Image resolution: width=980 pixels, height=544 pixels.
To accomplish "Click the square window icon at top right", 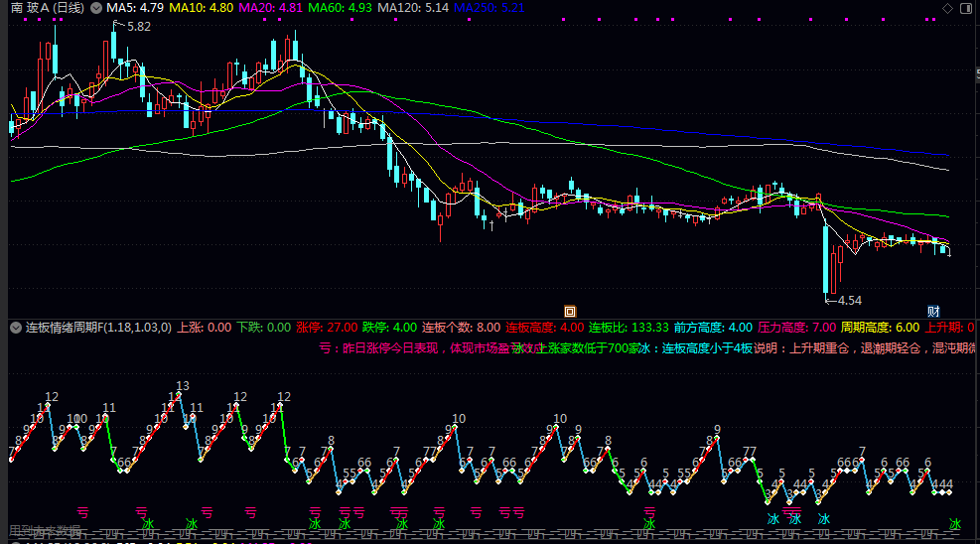I will point(967,8).
